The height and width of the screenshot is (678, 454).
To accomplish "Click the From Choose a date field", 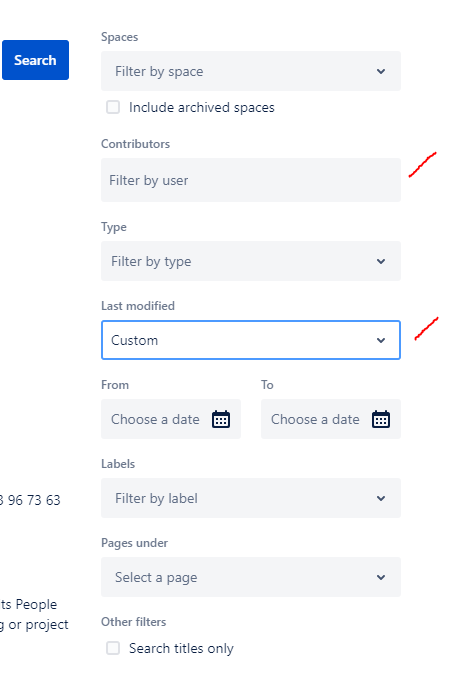I will coord(171,419).
